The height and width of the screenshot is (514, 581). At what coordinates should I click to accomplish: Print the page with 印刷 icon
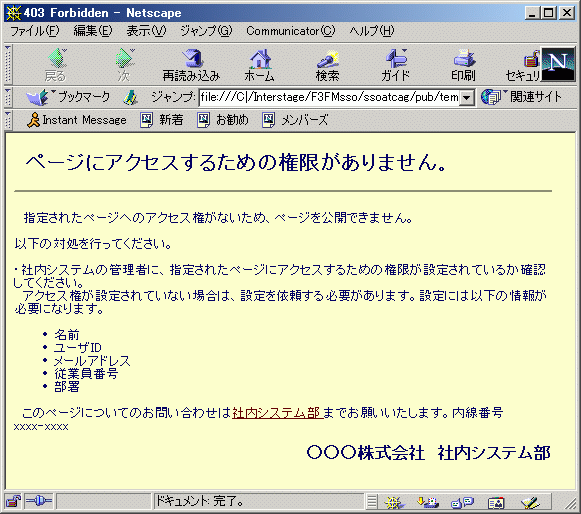(463, 65)
